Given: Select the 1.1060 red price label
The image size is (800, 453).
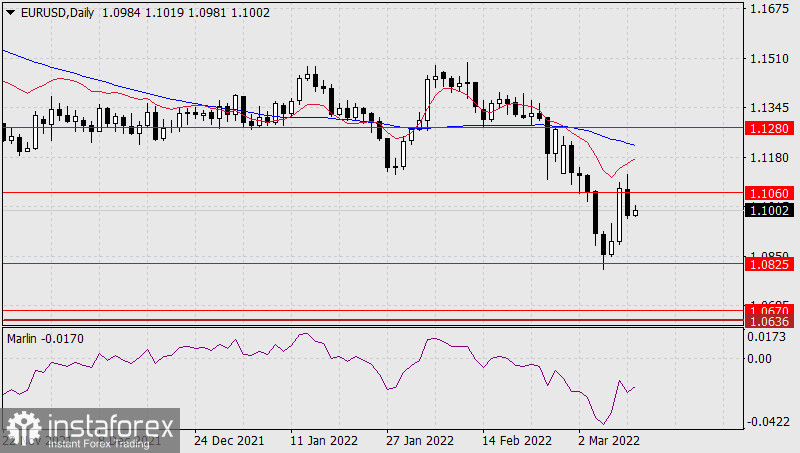Looking at the screenshot, I should coord(770,191).
